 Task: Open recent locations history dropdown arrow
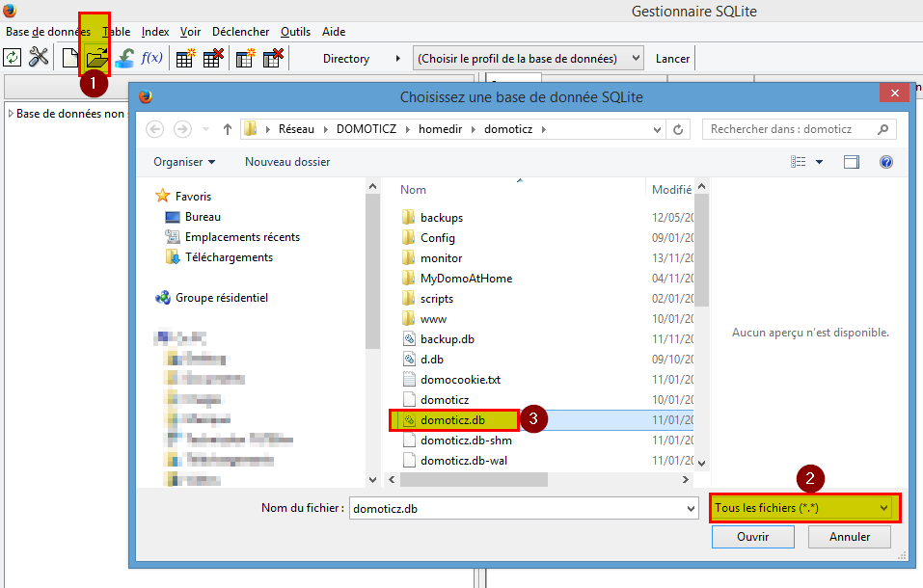coord(205,129)
